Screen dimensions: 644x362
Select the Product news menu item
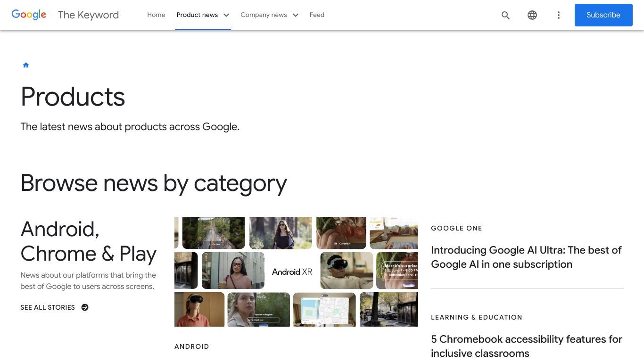tap(197, 15)
